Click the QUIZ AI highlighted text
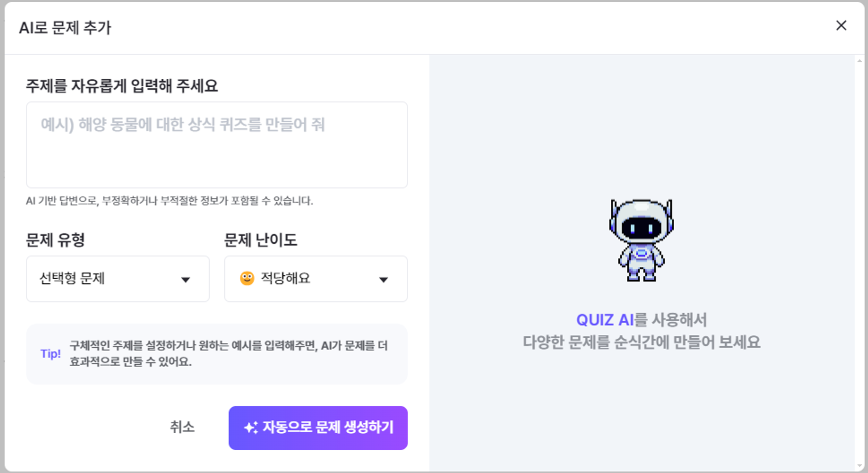The image size is (868, 473). pos(604,320)
